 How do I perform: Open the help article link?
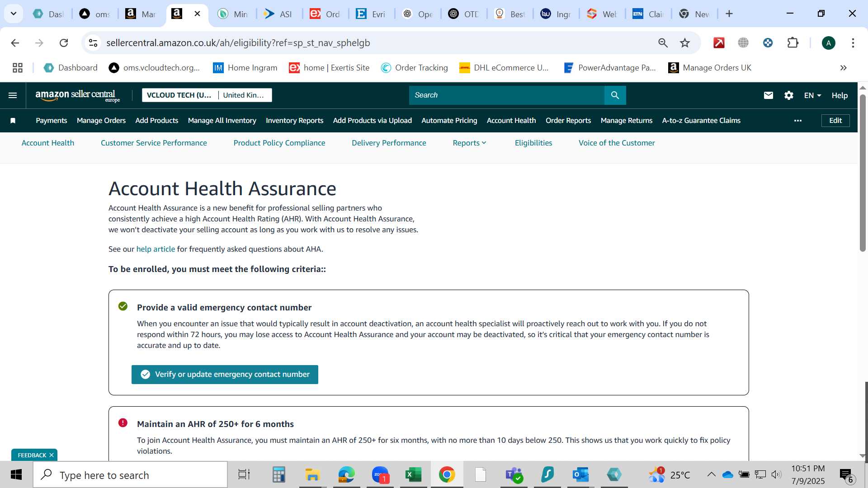[156, 249]
